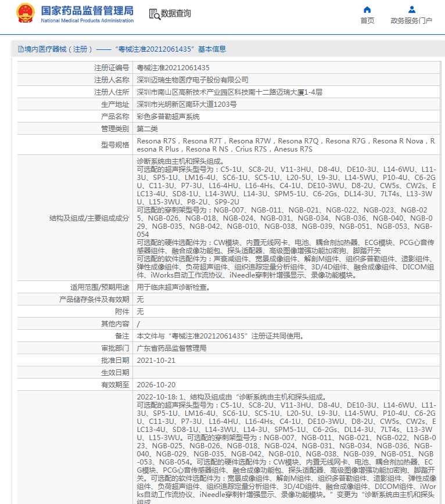This screenshot has height=504, width=445.
Task: Select the 注册人名称 label cell
Action: [112, 80]
